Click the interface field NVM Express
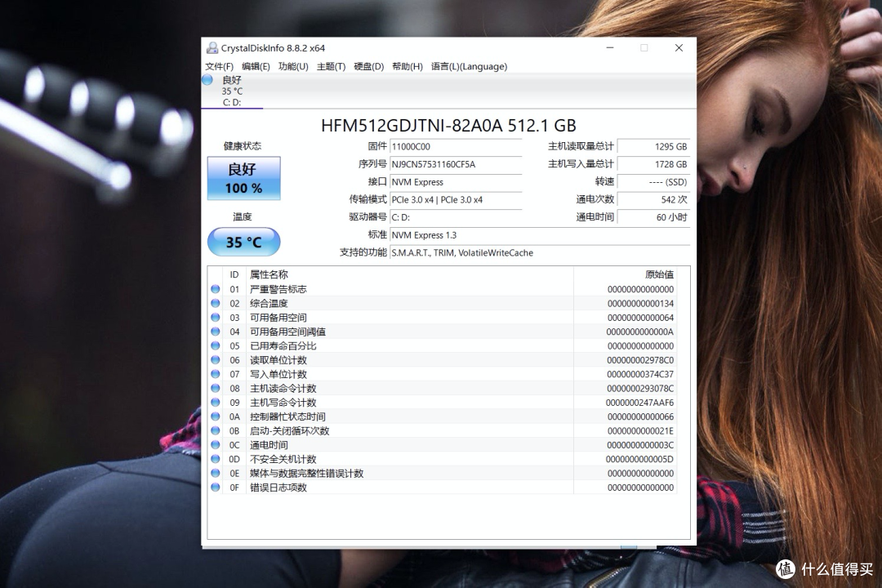This screenshot has width=882, height=588. (456, 182)
